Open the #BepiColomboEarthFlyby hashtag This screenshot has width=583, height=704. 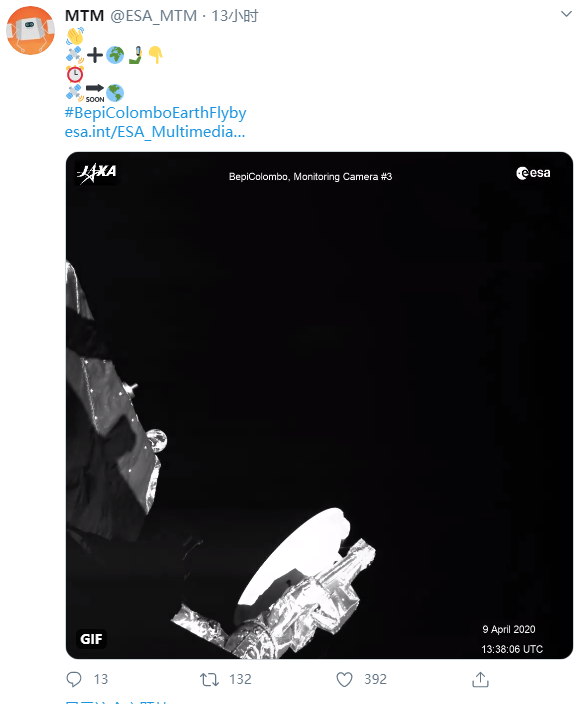(155, 112)
